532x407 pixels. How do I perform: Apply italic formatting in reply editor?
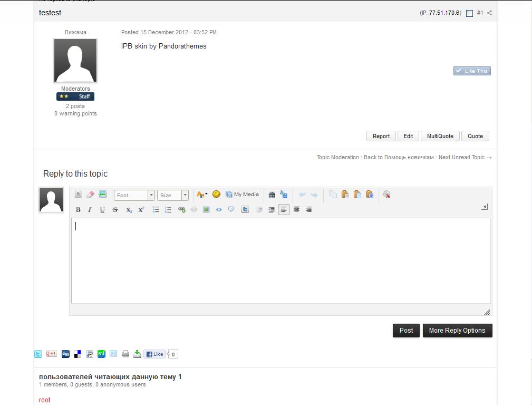point(90,210)
